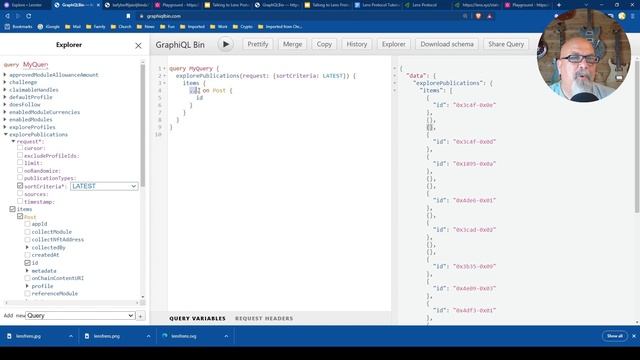Close the Explorer panel with the X
640x360 pixels.
pos(138,46)
